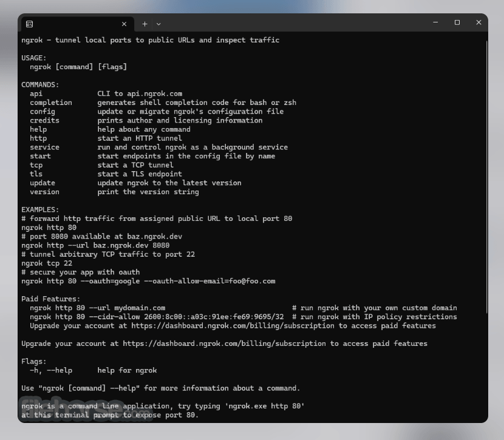Viewport: 504px width, 440px height.
Task: Click the vertical scrollbar of the terminal
Action: [x=486, y=177]
